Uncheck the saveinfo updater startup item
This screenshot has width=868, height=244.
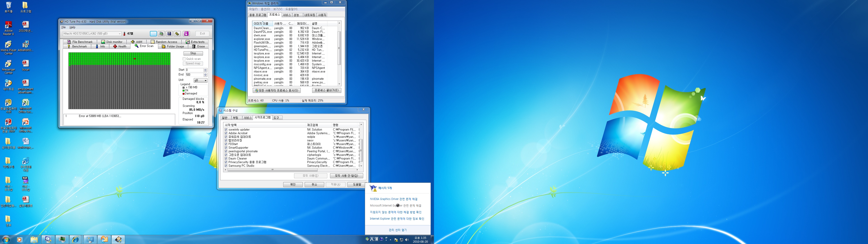pyautogui.click(x=226, y=130)
